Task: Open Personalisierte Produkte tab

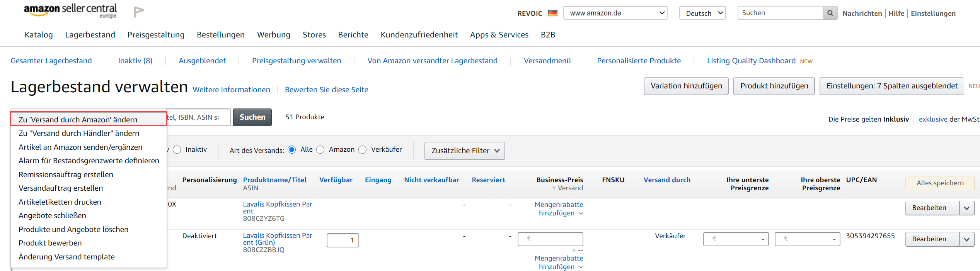Action: point(639,61)
